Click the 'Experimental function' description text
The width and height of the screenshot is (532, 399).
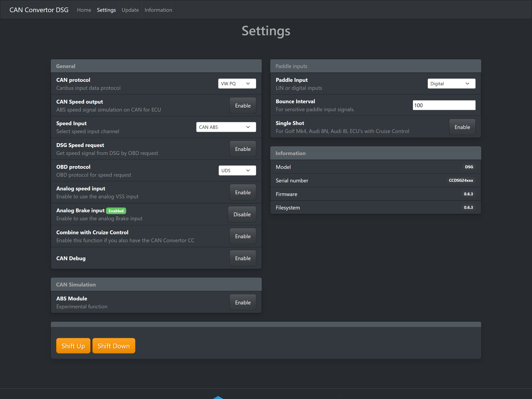82,307
